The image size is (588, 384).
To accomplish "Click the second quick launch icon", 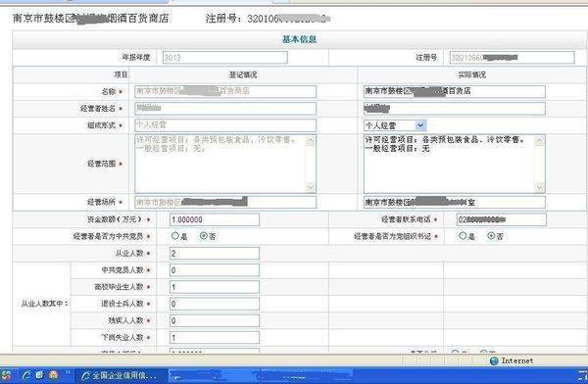I will tap(40, 375).
